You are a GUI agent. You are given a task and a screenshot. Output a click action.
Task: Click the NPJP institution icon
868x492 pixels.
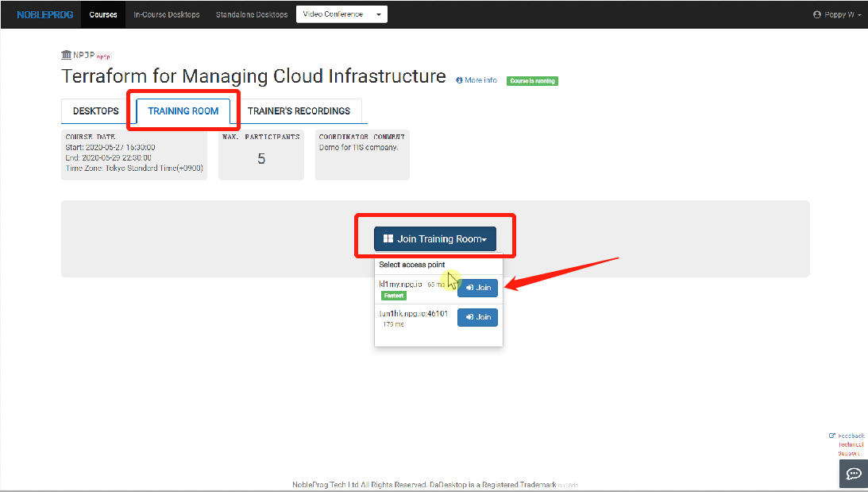pos(67,54)
